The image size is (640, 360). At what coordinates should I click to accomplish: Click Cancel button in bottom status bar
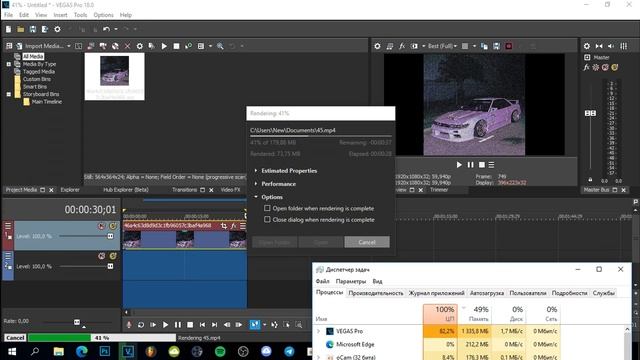(x=15, y=338)
